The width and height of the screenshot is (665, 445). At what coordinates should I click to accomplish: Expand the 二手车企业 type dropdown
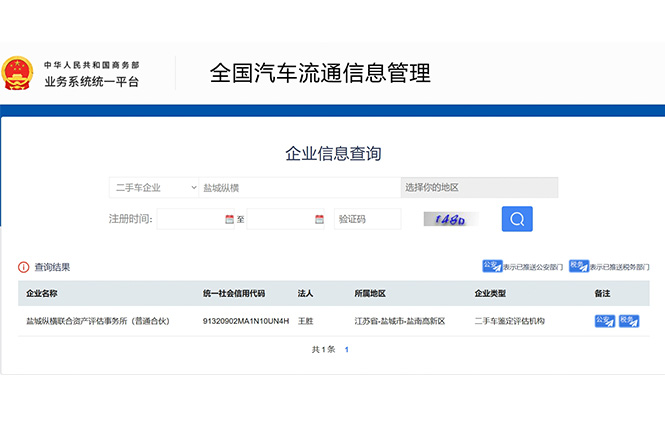154,188
